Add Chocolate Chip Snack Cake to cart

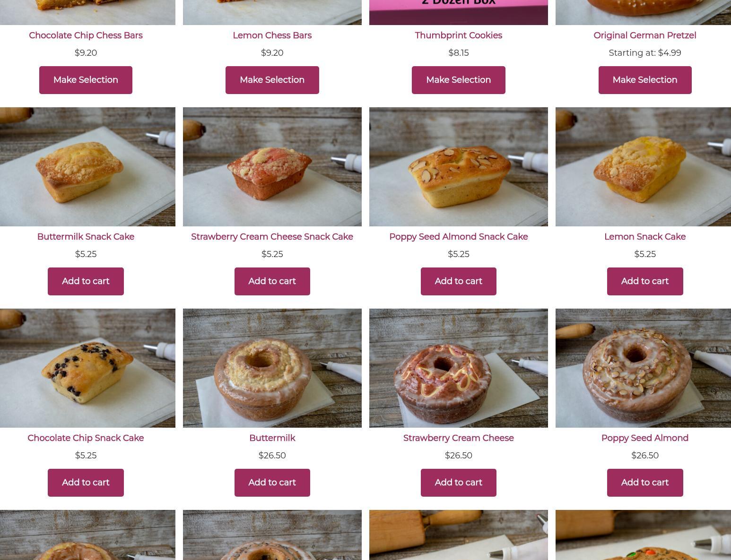[x=86, y=482]
